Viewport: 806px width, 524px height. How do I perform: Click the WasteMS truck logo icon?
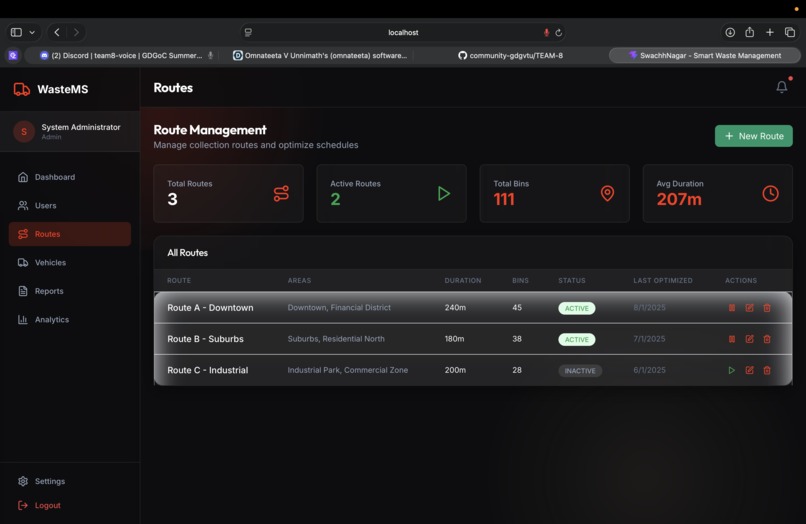pyautogui.click(x=22, y=89)
